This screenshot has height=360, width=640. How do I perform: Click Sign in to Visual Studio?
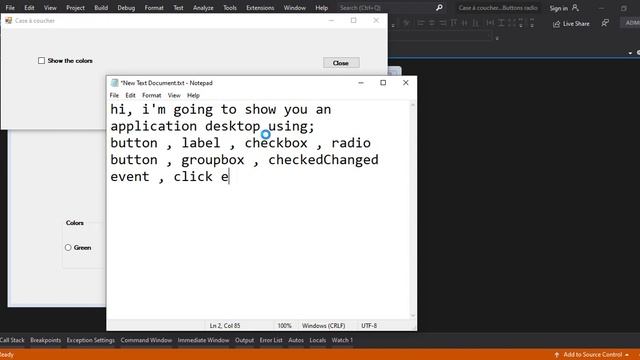pyautogui.click(x=558, y=8)
